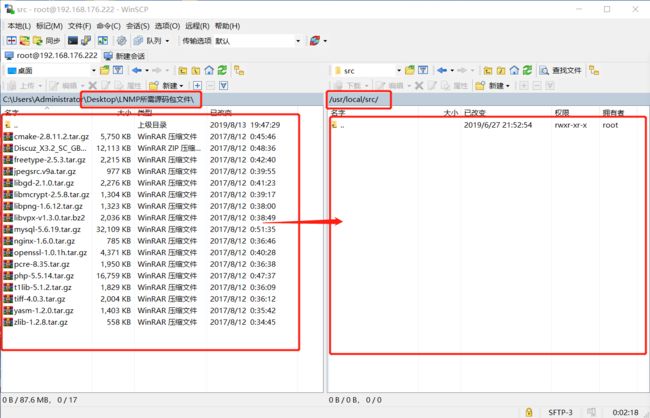650x418 pixels.
Task: Click the local panel filter icon
Action: click(x=118, y=70)
